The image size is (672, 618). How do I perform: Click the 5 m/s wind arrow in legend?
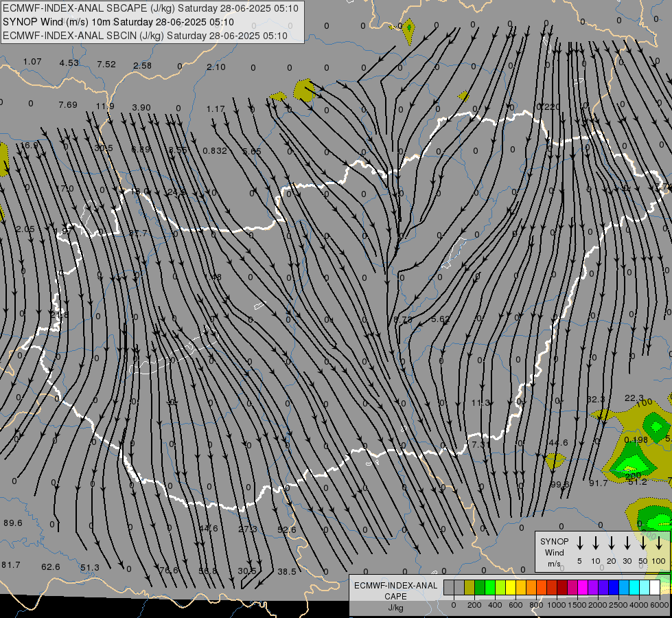[x=580, y=543]
